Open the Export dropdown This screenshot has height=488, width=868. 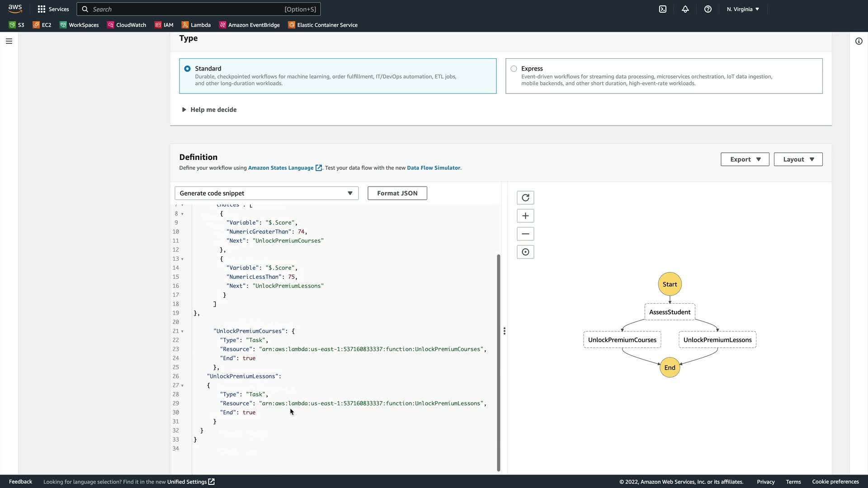point(745,160)
